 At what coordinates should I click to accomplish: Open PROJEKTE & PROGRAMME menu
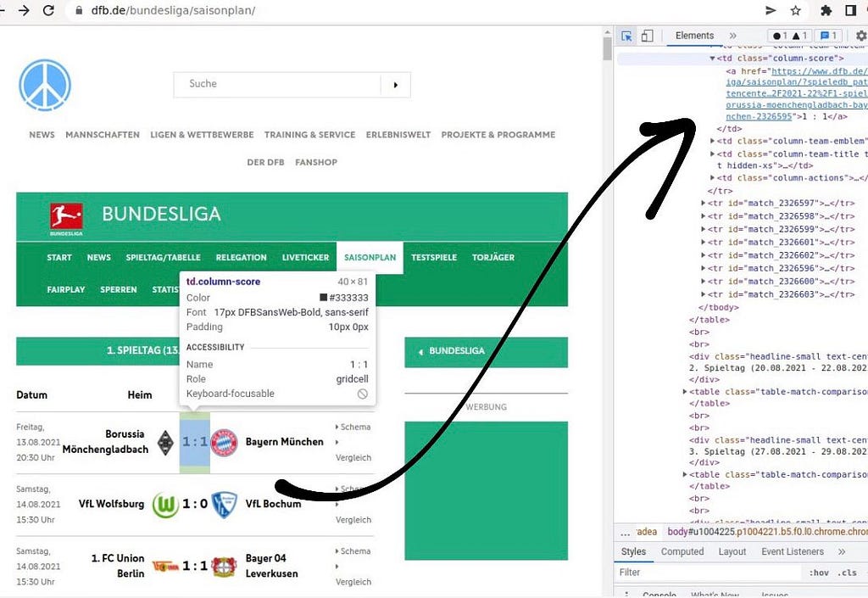pos(498,135)
